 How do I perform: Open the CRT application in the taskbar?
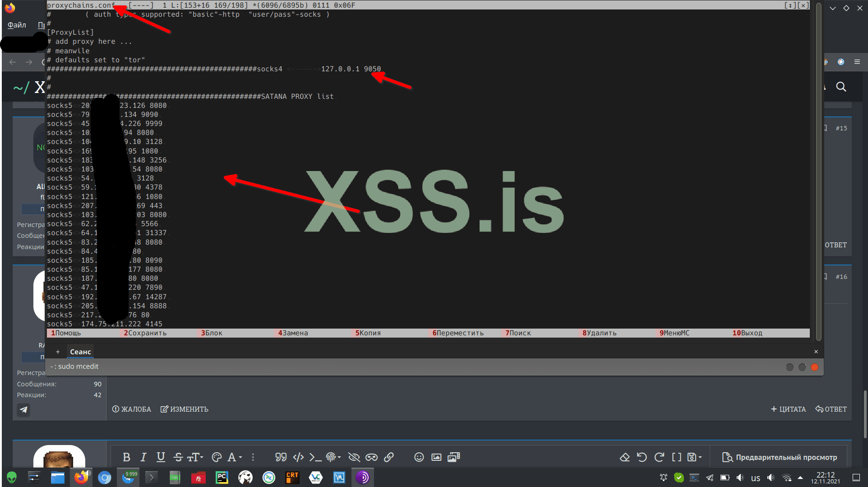click(292, 478)
